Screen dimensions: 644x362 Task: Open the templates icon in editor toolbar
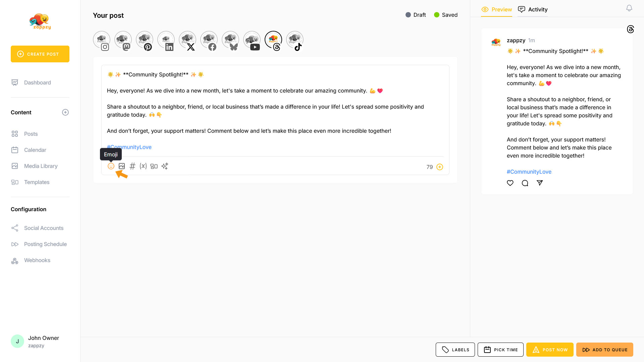point(154,166)
